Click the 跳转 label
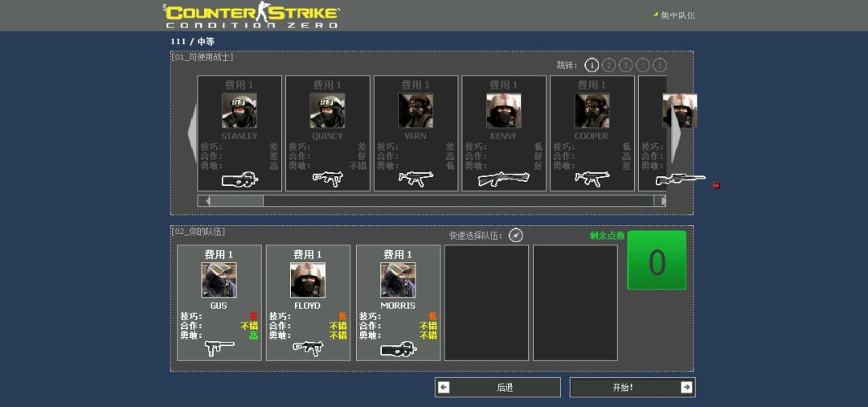Image resolution: width=868 pixels, height=407 pixels. [x=567, y=65]
